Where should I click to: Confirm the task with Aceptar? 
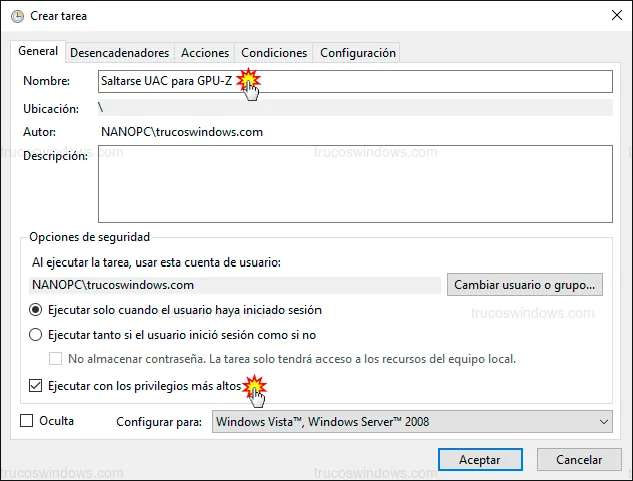point(480,460)
